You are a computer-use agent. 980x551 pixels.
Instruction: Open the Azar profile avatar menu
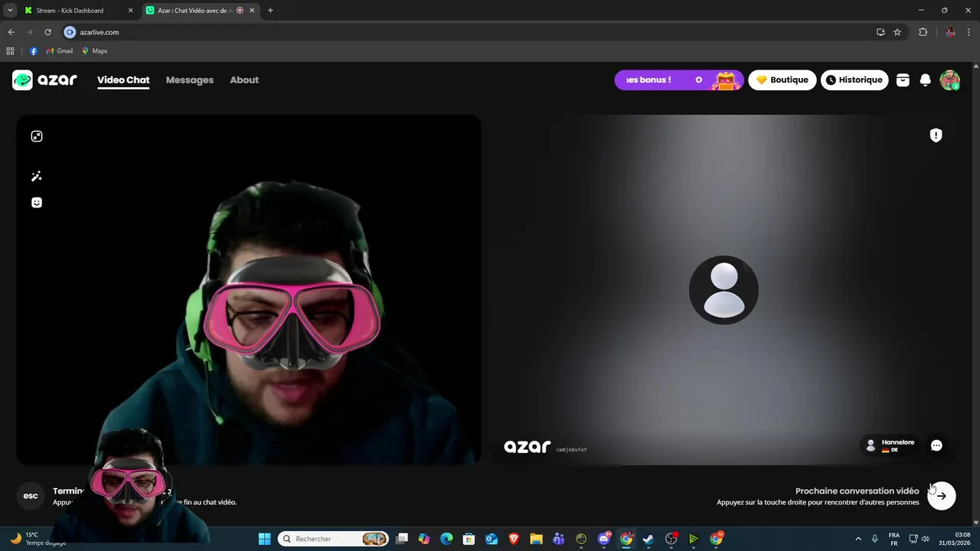tap(950, 80)
